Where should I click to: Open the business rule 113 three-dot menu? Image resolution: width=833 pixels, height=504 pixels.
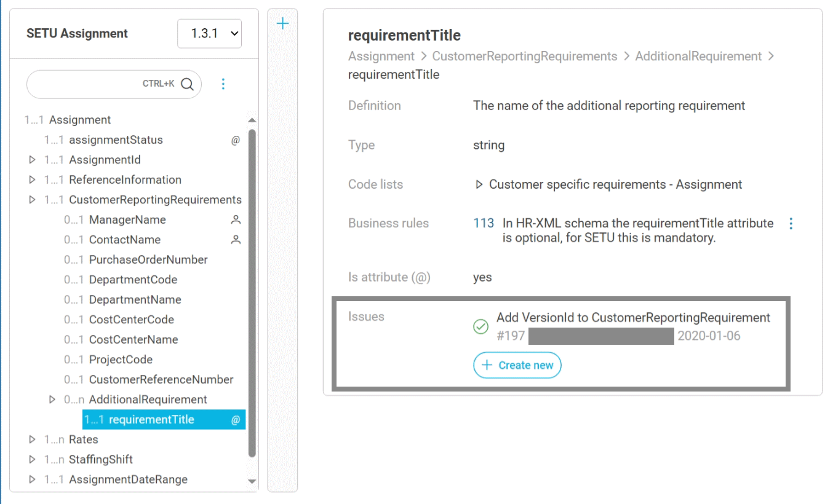791,224
